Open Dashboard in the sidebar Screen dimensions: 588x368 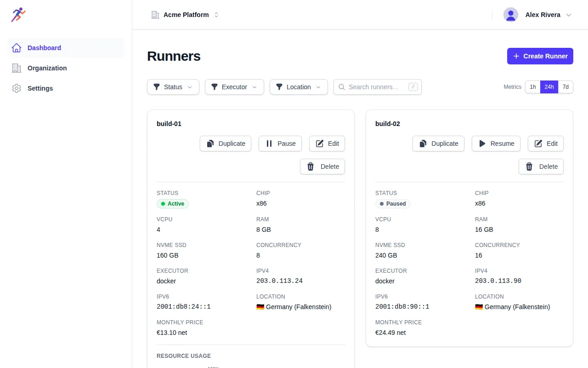click(66, 48)
